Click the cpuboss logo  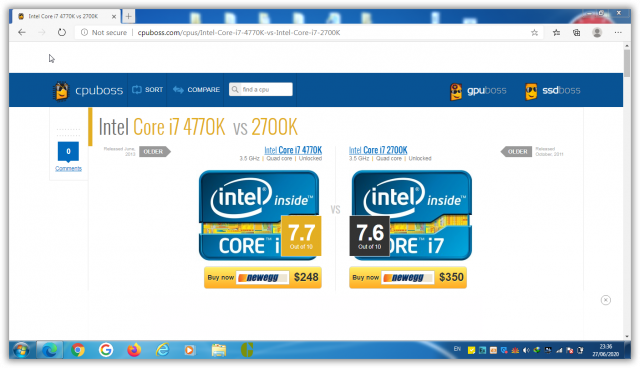(88, 90)
